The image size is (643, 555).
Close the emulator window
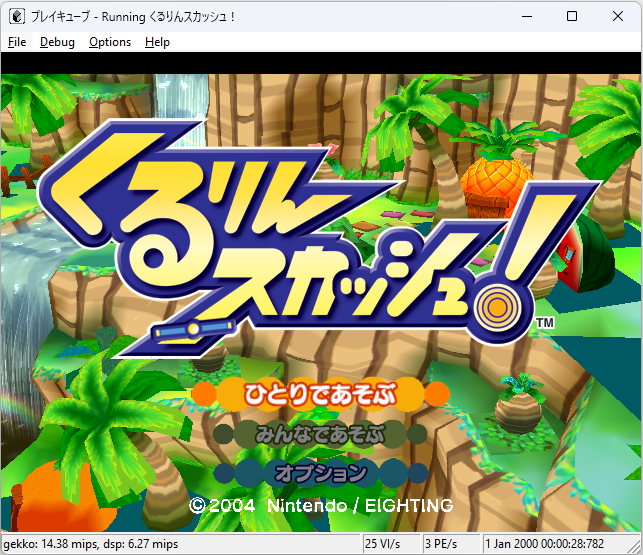click(x=618, y=16)
